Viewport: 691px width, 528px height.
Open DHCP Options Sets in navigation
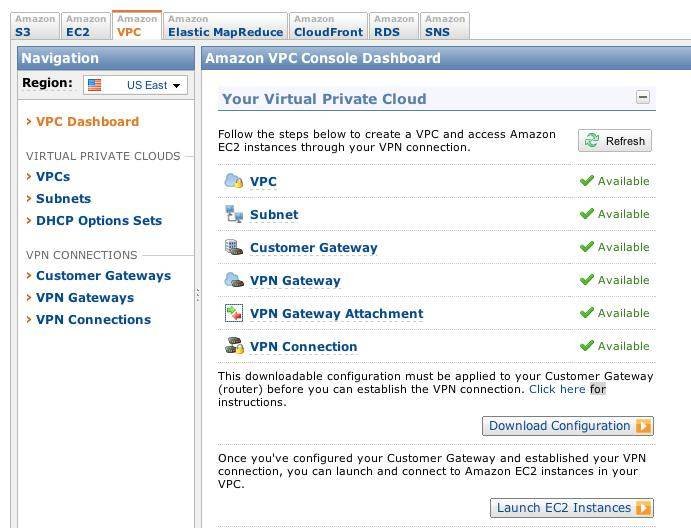coord(98,221)
